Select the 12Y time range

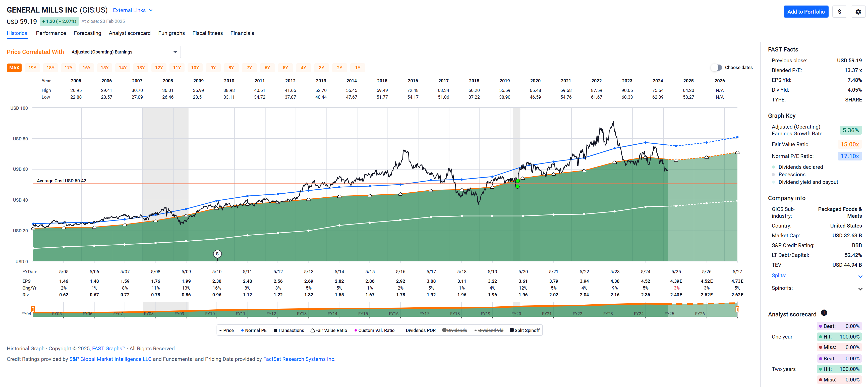[159, 68]
